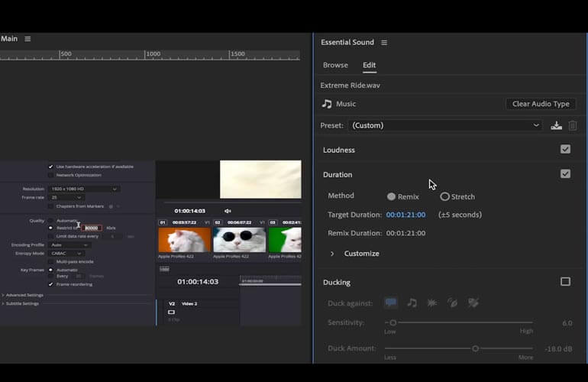Click the Video 2 track monitor icon
Screen dimensions: 588x382
[171, 312]
